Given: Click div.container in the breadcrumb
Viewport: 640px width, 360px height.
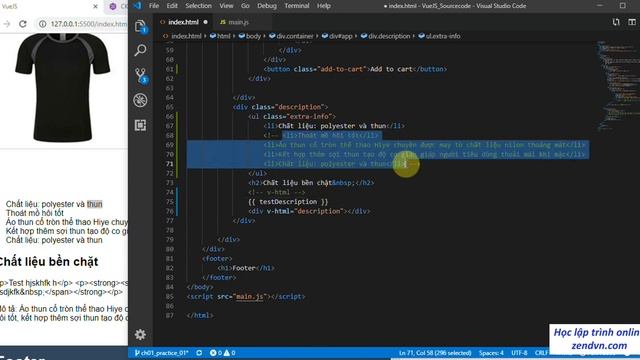Looking at the screenshot, I should coord(295,36).
